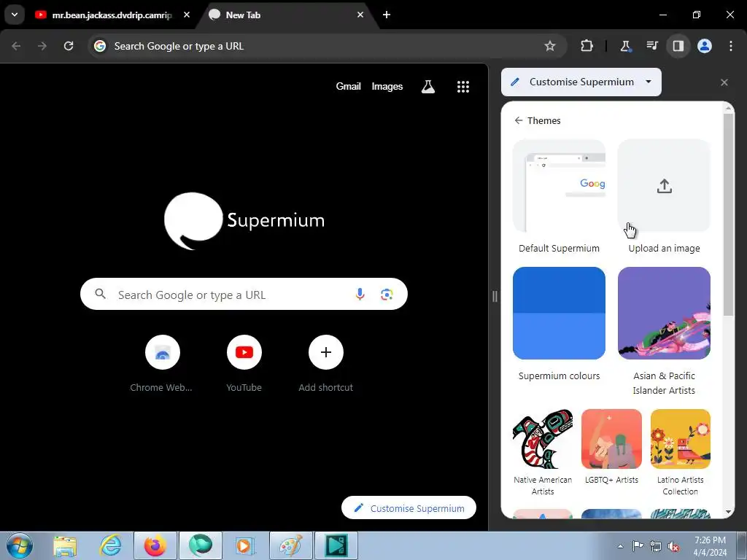The height and width of the screenshot is (560, 747).
Task: Go back with the back arrow
Action: [16, 46]
